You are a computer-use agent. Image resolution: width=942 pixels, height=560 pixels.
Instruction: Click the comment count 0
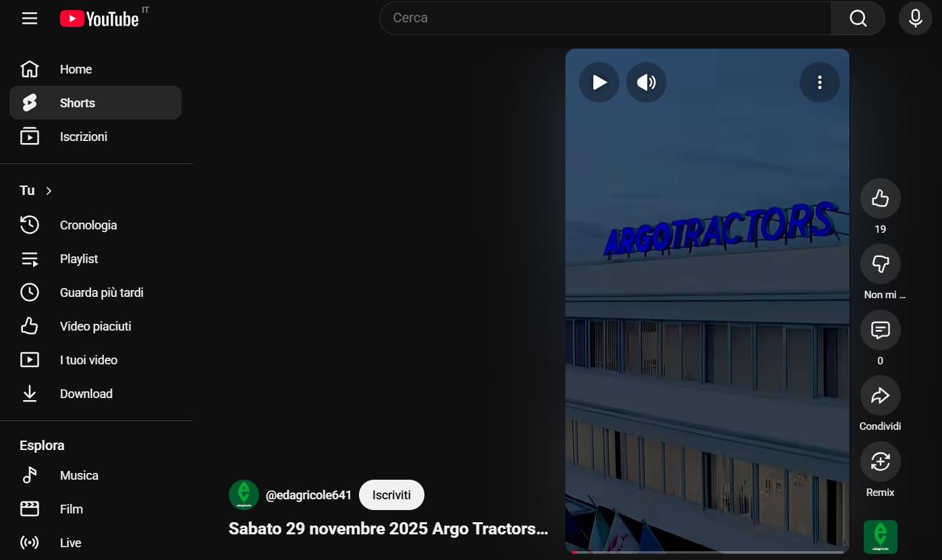click(x=880, y=361)
